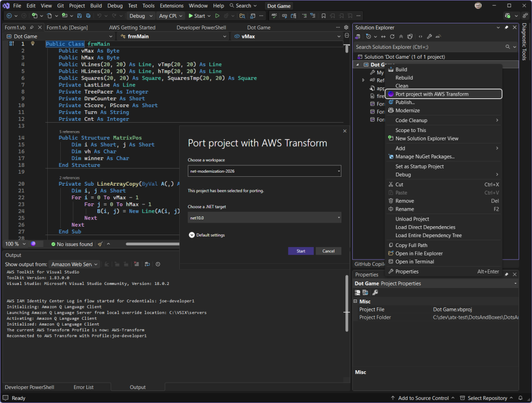Collapse all items in Solution Explorer
Screen dimensions: 532x403
400,36
